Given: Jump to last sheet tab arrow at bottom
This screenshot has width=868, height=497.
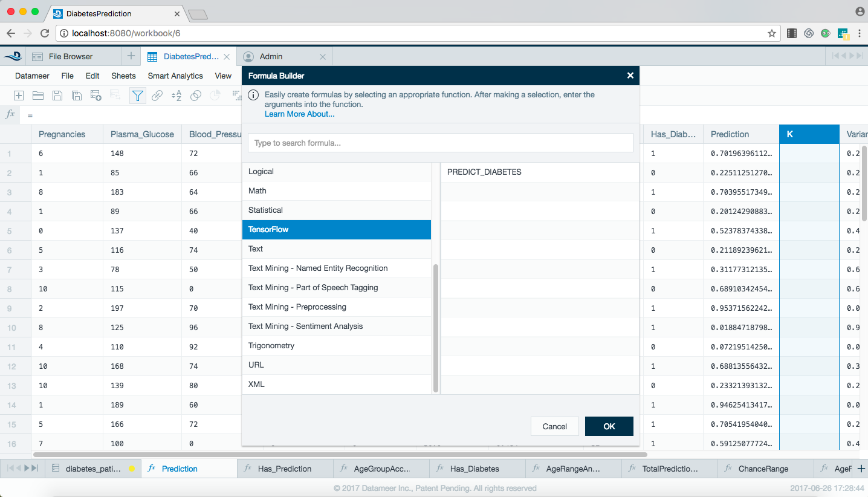Looking at the screenshot, I should (35, 469).
